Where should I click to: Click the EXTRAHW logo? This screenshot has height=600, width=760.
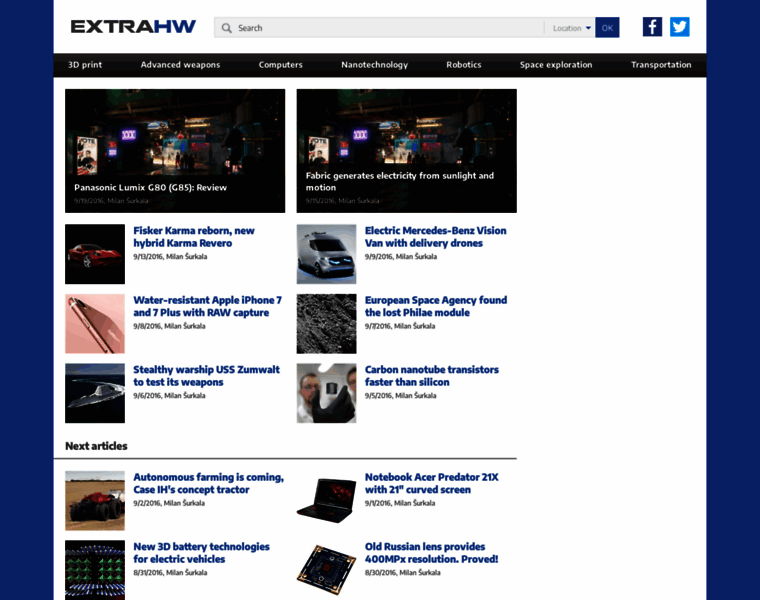tap(133, 27)
